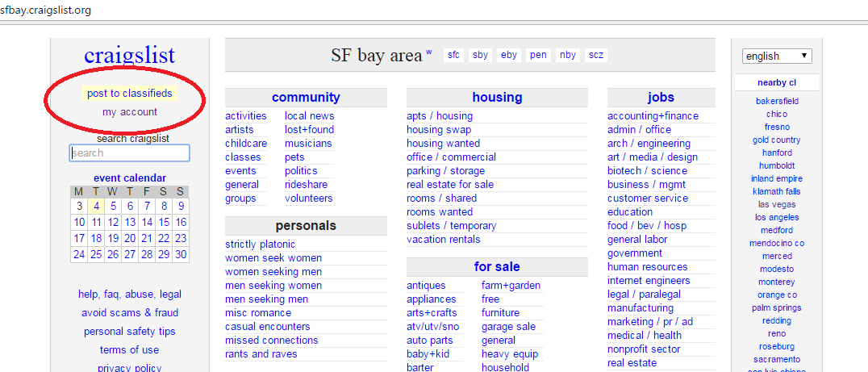Open post to classifieds link
This screenshot has width=868, height=372.
click(130, 93)
